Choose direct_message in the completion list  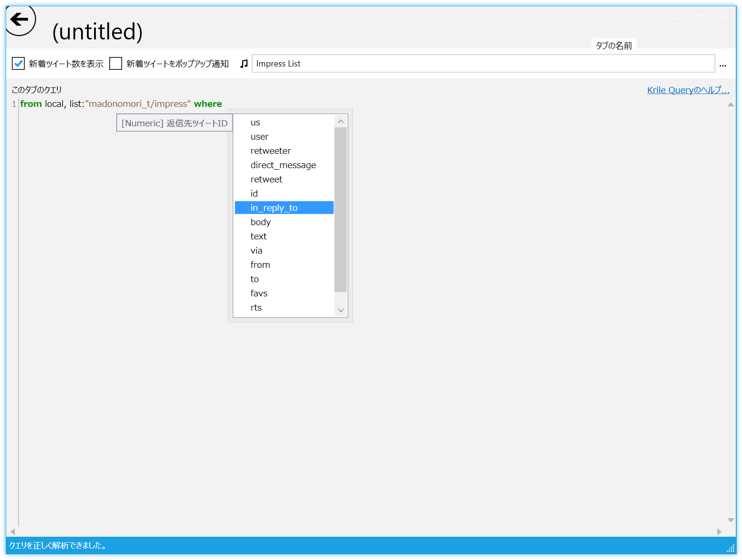tap(284, 165)
